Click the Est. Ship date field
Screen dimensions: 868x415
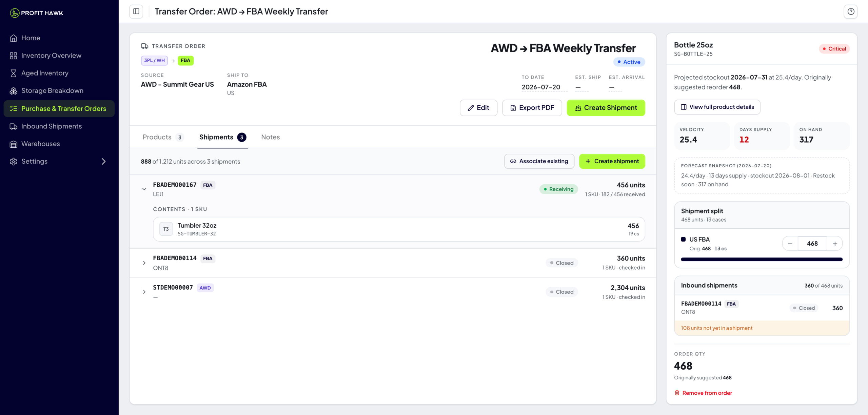tap(581, 87)
